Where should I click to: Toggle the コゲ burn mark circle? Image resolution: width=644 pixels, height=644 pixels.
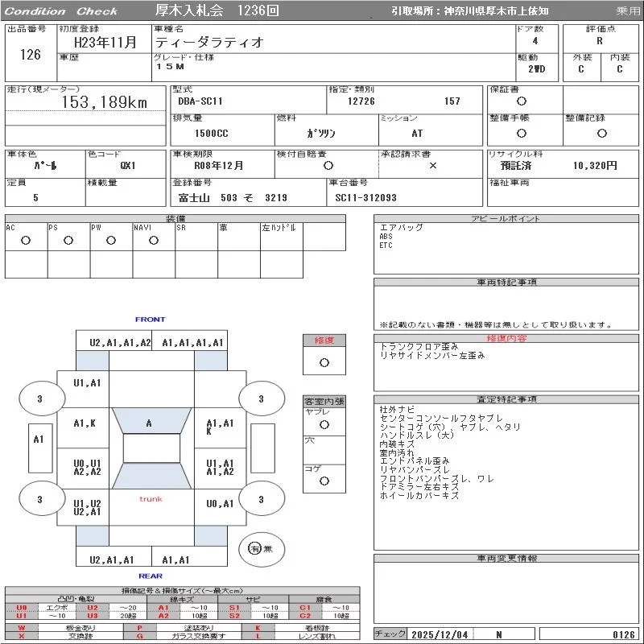tap(324, 481)
